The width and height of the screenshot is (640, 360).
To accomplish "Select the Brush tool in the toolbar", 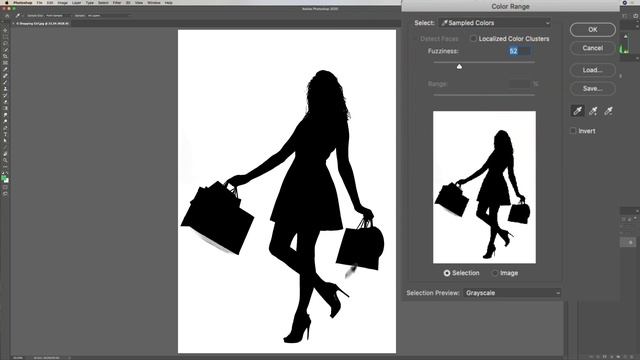I will point(5,82).
